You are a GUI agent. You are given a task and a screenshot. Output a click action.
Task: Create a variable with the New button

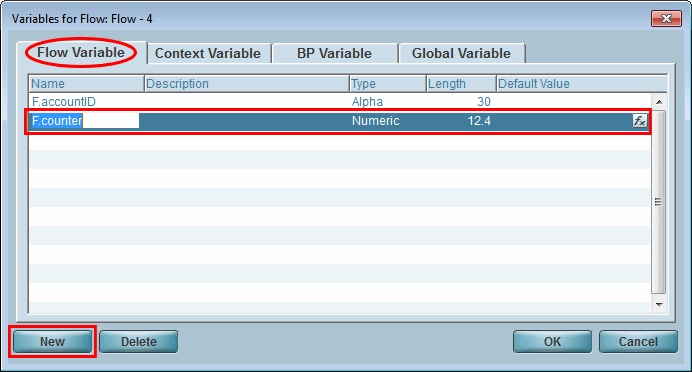[53, 342]
